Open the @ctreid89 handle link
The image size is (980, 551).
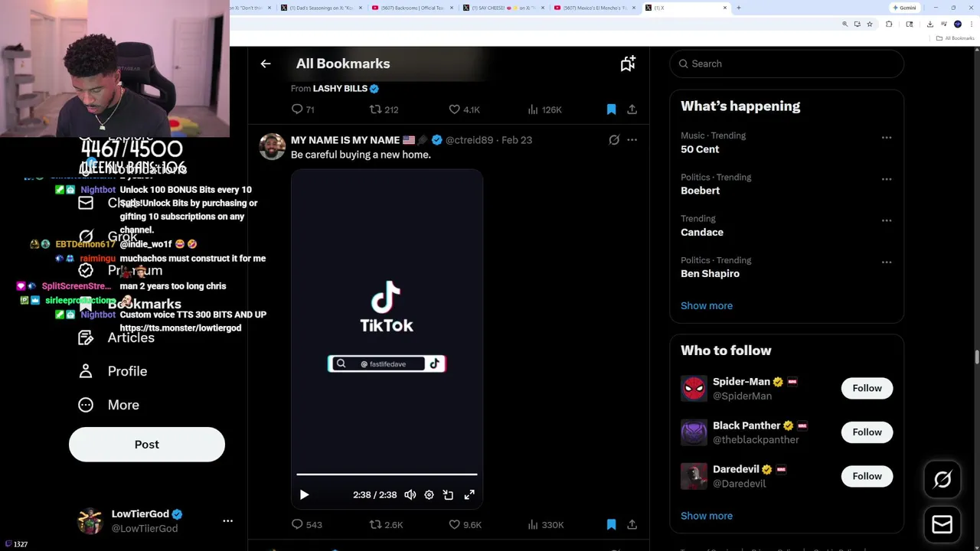(469, 140)
